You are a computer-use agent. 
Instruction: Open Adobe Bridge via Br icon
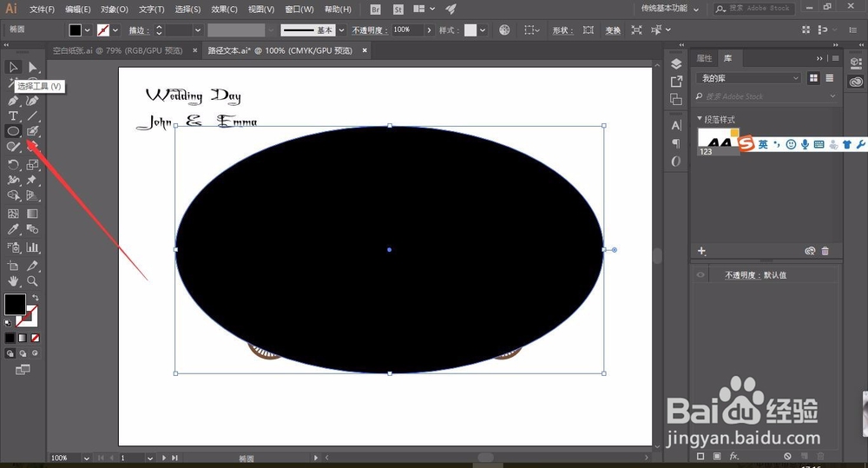coord(375,10)
